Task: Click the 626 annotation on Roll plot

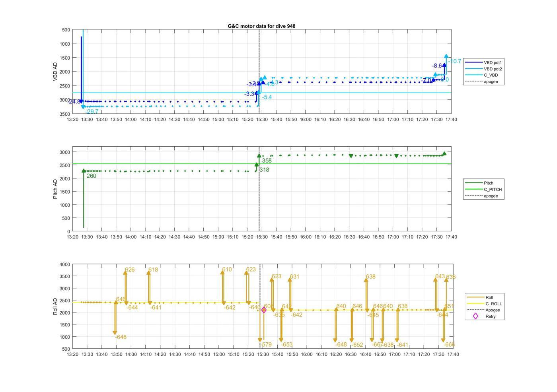Action: (130, 270)
